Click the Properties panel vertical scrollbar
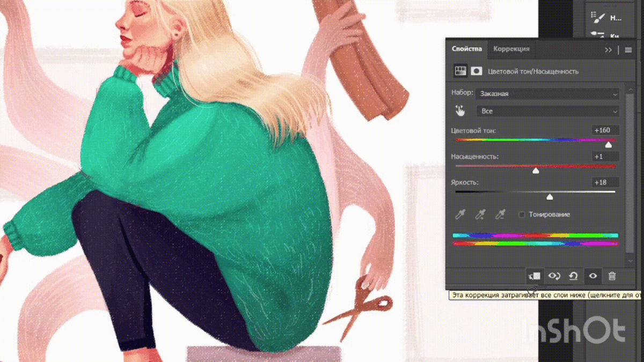Viewport: 644px width, 362px height. (630, 172)
